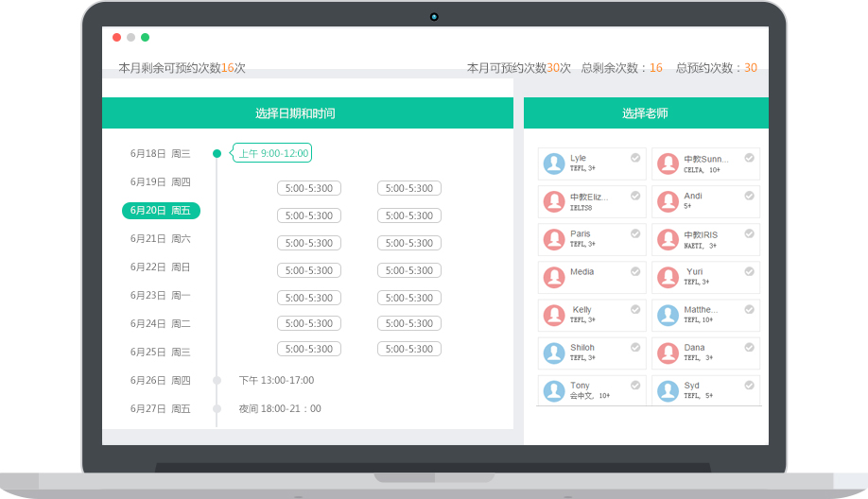Screen dimensions: 868x499
Task: Toggle the checkmark for teacher Shiloh
Action: tap(635, 347)
